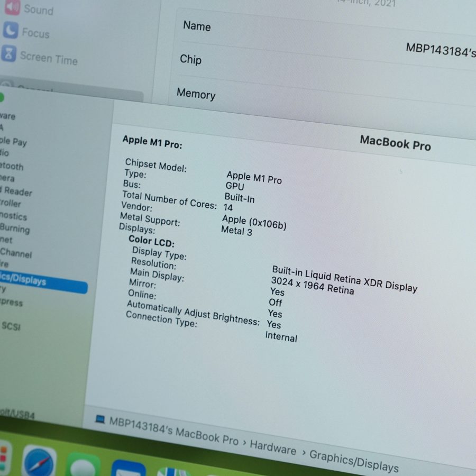Select Apple Pay in the sidebar list
This screenshot has width=476, height=476.
pos(13,141)
